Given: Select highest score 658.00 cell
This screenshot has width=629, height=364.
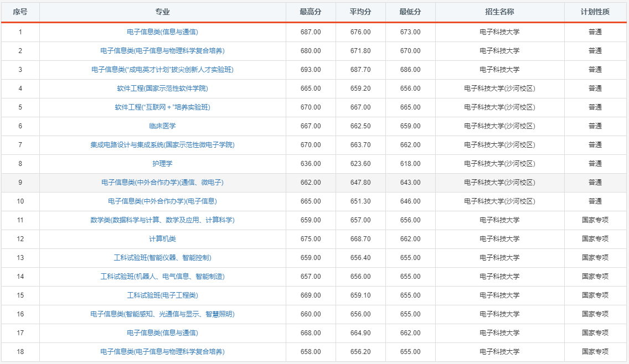Looking at the screenshot, I should coord(311,352).
